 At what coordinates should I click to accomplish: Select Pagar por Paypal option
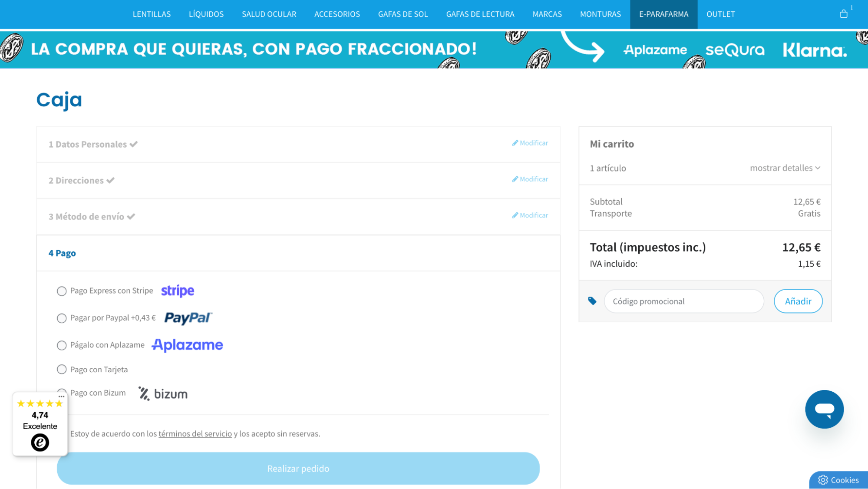(x=62, y=318)
